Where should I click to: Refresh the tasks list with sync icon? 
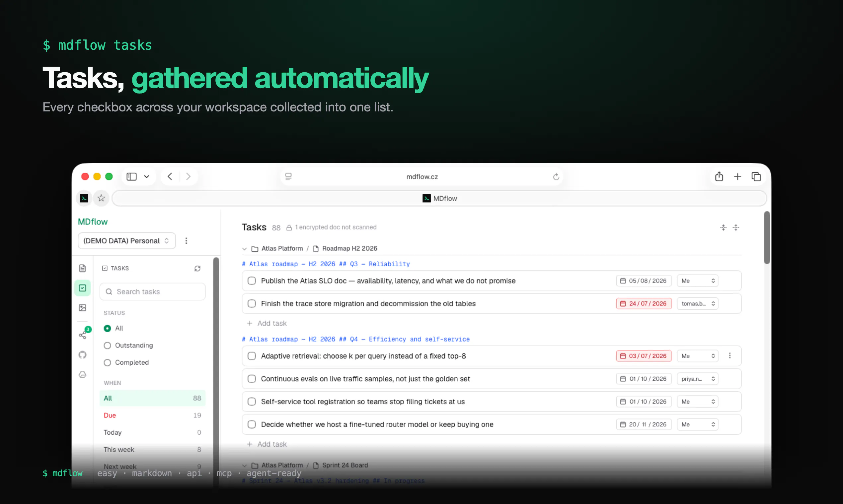pos(197,269)
